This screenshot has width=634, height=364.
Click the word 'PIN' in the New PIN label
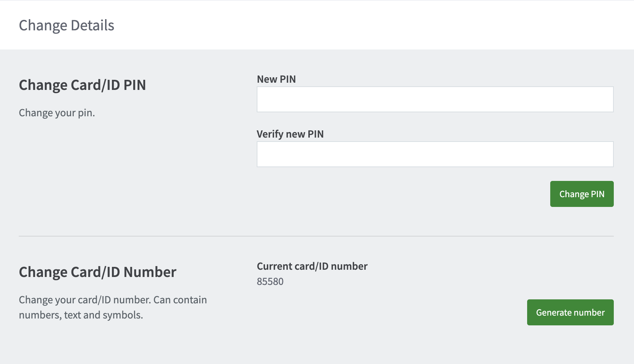pyautogui.click(x=288, y=79)
